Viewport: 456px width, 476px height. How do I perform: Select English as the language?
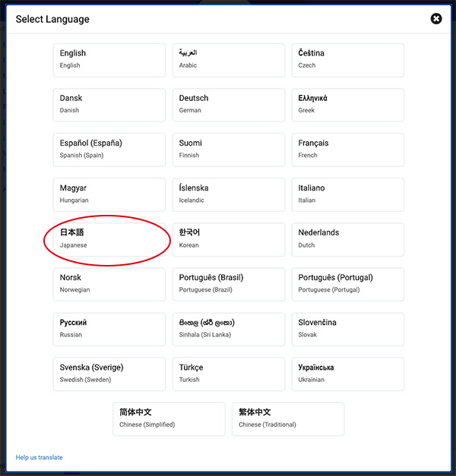[109, 60]
